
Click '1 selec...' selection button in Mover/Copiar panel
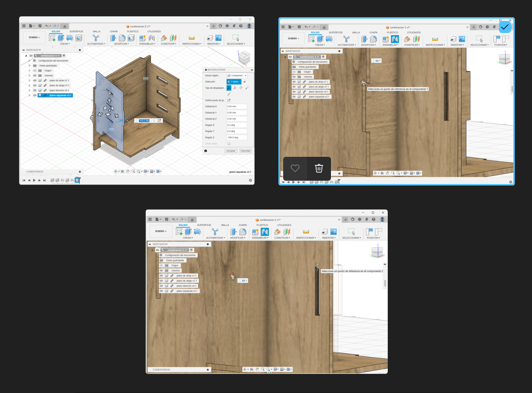point(234,82)
